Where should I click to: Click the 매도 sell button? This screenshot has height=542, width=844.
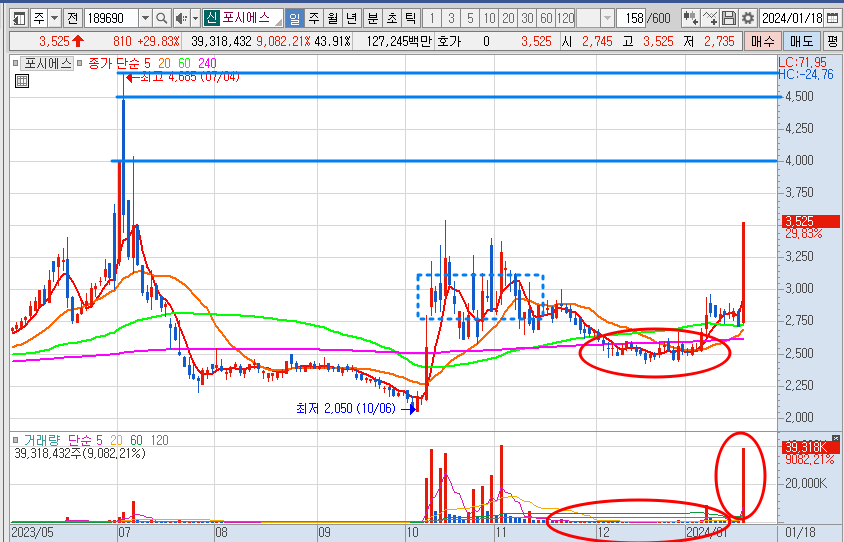[801, 41]
